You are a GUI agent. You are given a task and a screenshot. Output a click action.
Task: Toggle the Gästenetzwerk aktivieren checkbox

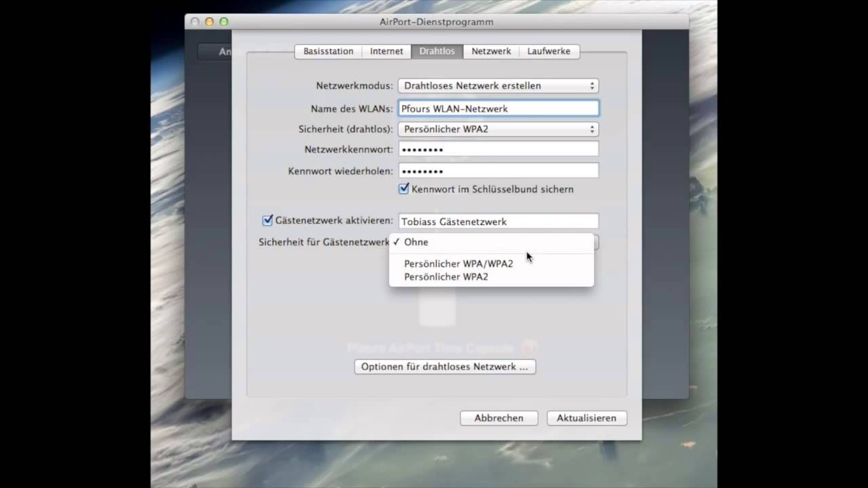point(267,220)
